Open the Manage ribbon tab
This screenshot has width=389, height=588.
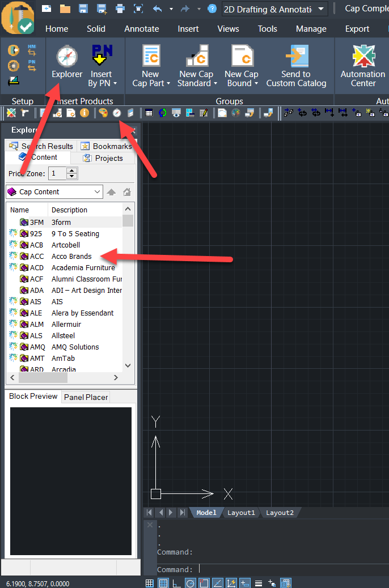311,29
